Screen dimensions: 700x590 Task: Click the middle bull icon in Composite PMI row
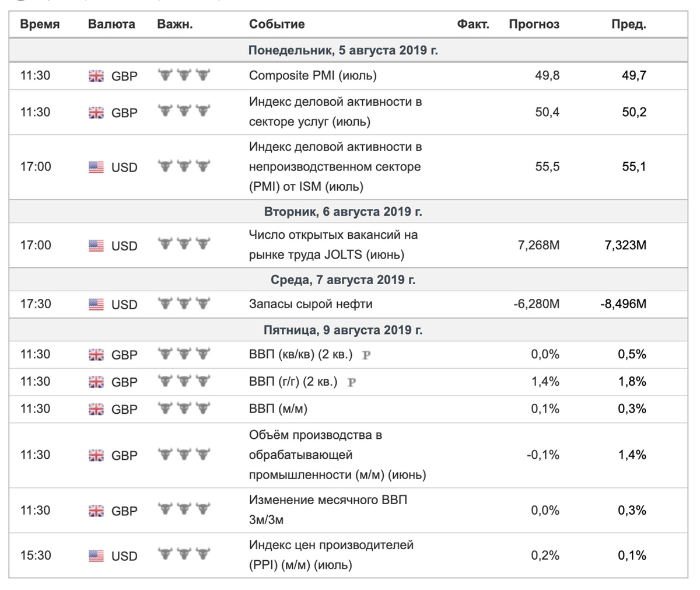(x=184, y=75)
